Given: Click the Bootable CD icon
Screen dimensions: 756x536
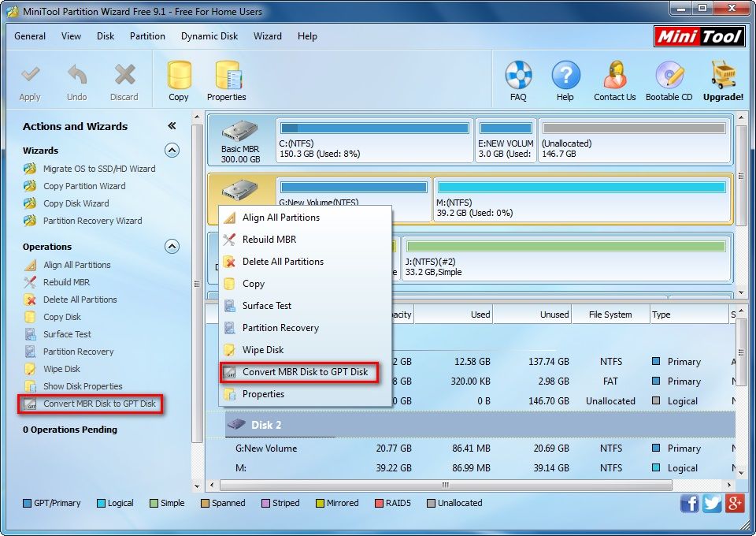Looking at the screenshot, I should (x=669, y=75).
